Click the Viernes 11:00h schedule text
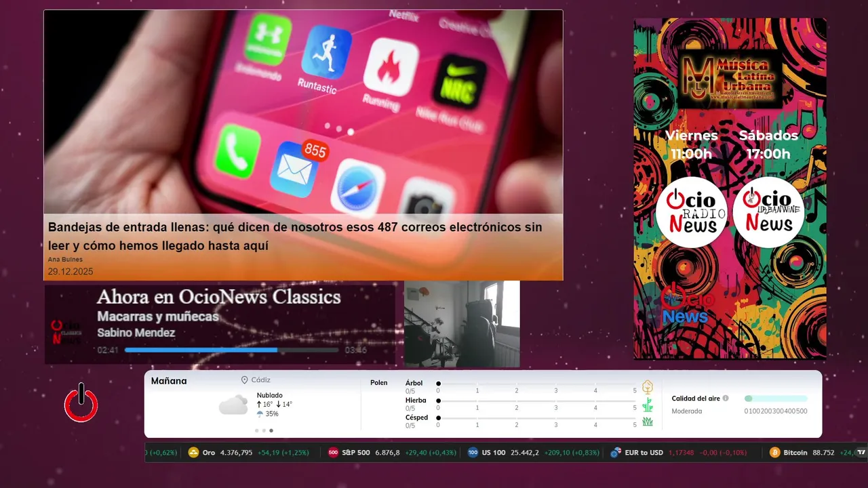The image size is (868, 488). (x=691, y=144)
